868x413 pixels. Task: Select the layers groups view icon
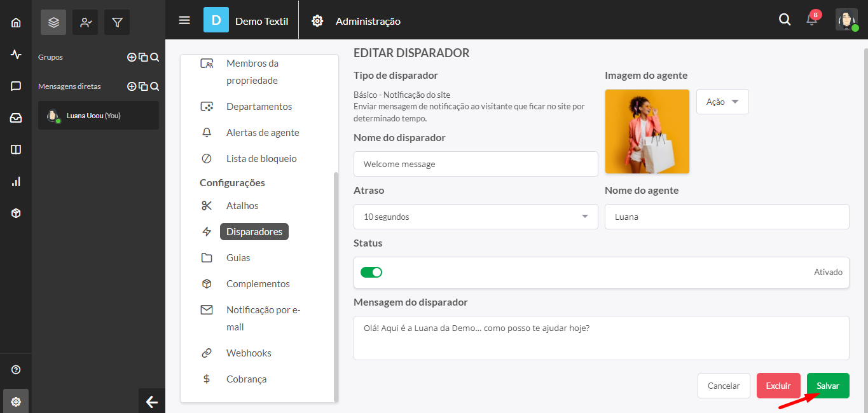click(x=53, y=22)
